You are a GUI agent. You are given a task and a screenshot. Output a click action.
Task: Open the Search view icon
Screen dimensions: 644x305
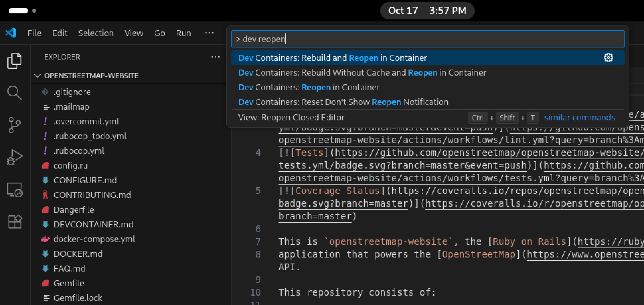[x=14, y=93]
